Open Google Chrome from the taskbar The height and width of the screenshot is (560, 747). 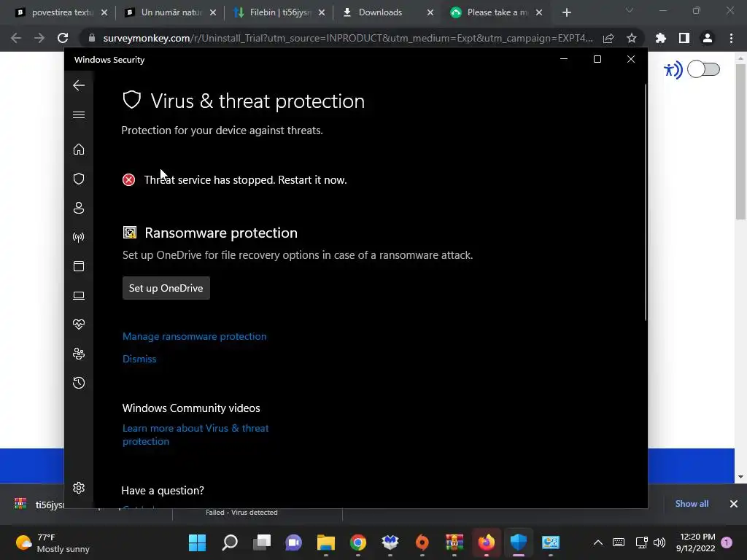coord(357,542)
